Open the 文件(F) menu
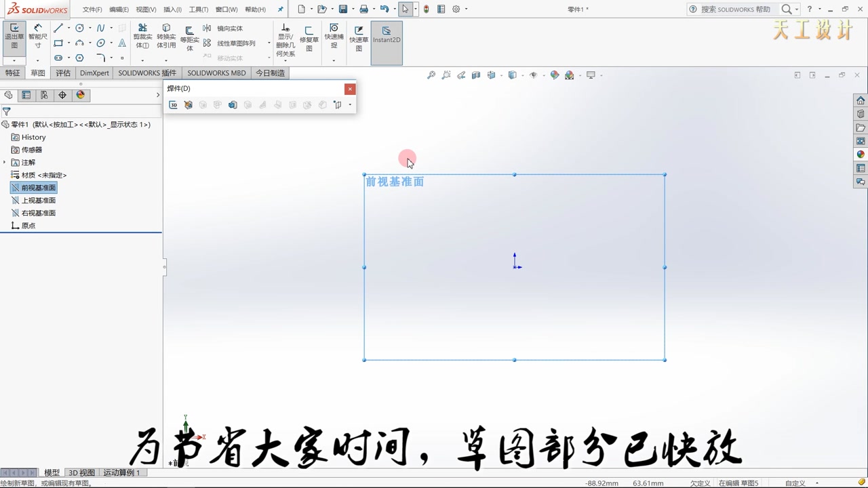This screenshot has width=868, height=488. tap(92, 9)
